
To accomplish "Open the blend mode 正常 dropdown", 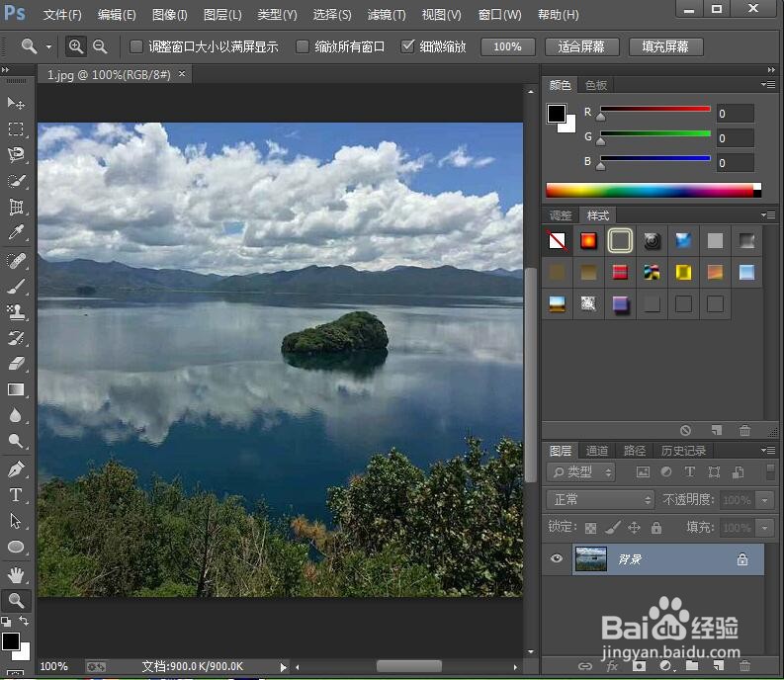I will coord(600,499).
